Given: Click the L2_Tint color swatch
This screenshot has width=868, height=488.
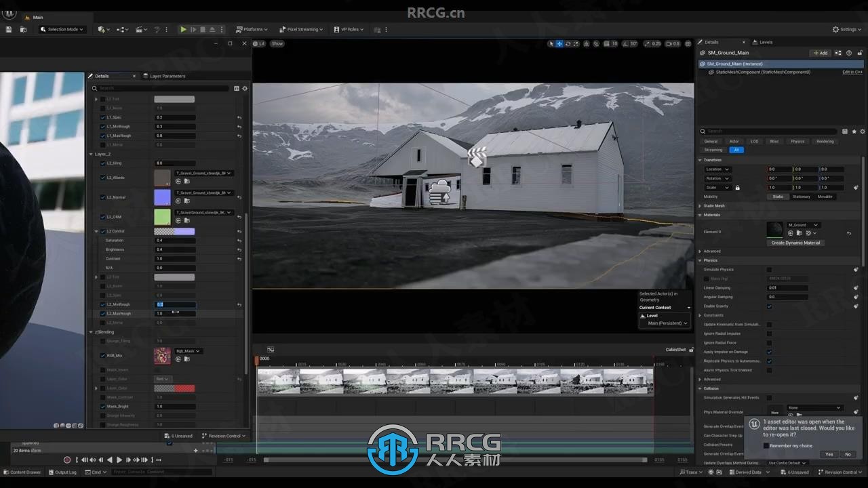Looking at the screenshot, I should (x=174, y=277).
